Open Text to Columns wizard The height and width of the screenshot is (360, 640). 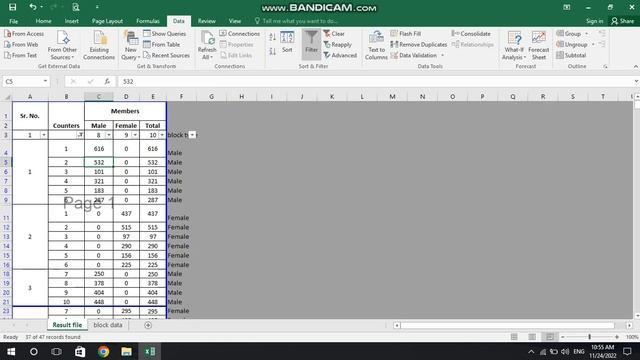[376, 45]
